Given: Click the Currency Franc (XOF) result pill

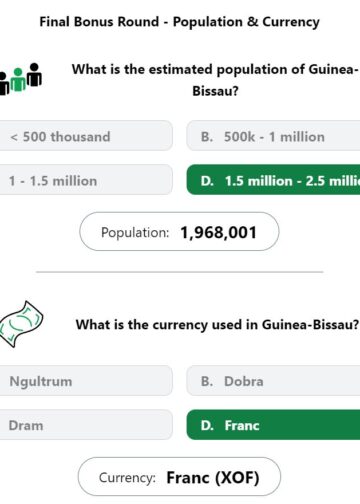Looking at the screenshot, I should click(x=179, y=477).
